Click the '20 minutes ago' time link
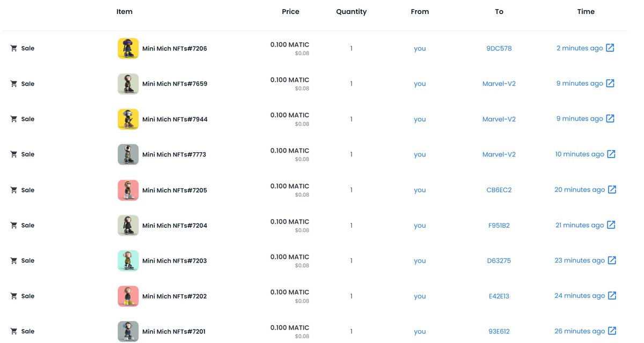 (580, 190)
